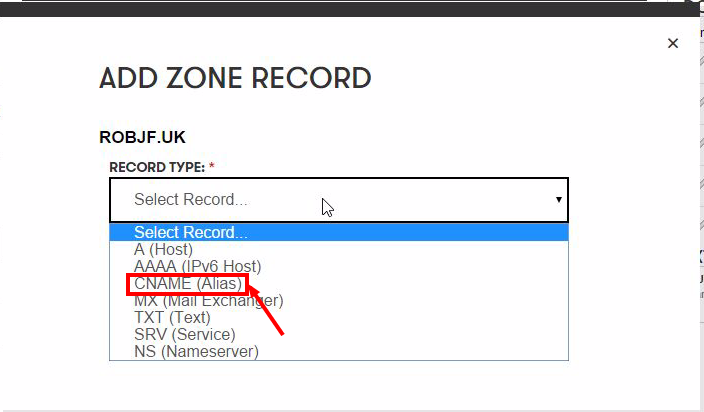Click the dropdown arrow of Record Type
704x412 pixels.
click(x=558, y=200)
